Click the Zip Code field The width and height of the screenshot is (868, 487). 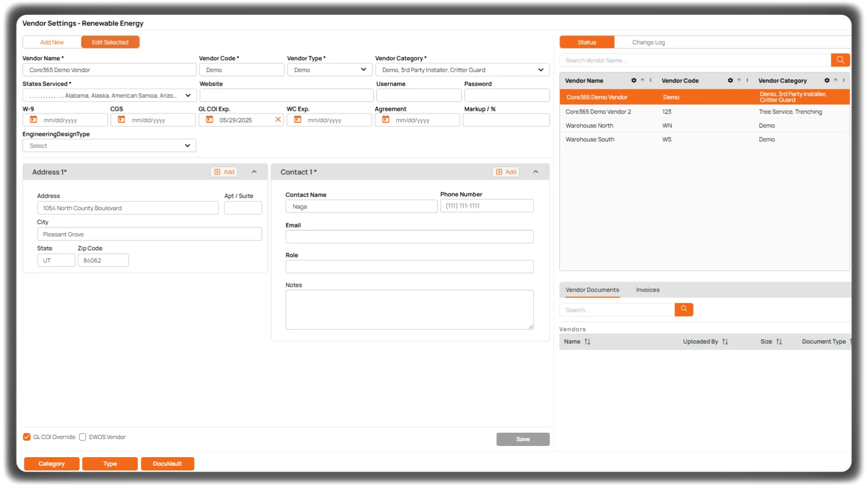[103, 261]
